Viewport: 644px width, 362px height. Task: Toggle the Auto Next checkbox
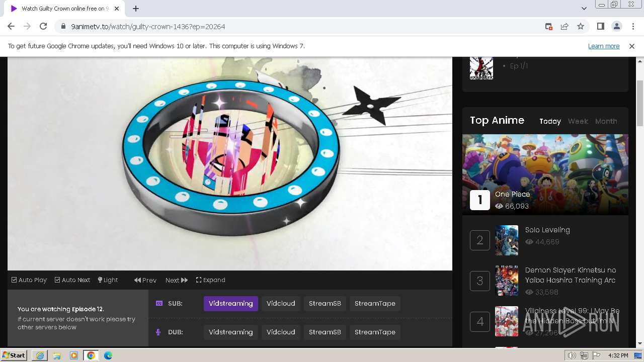pyautogui.click(x=72, y=280)
